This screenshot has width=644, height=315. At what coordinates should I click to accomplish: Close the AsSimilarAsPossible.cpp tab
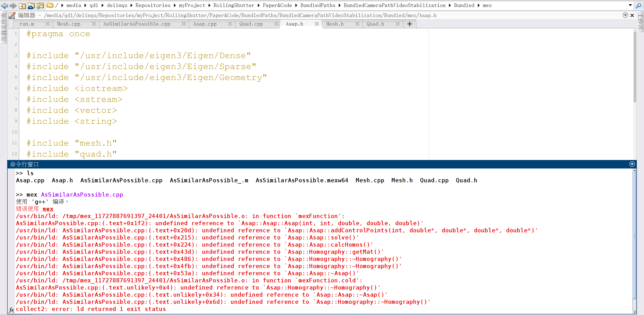[184, 24]
